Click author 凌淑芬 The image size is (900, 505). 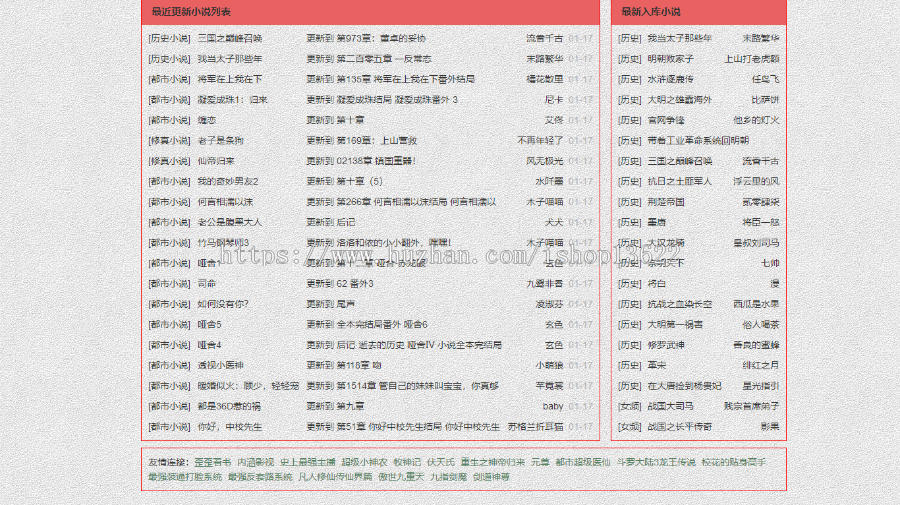coord(549,304)
